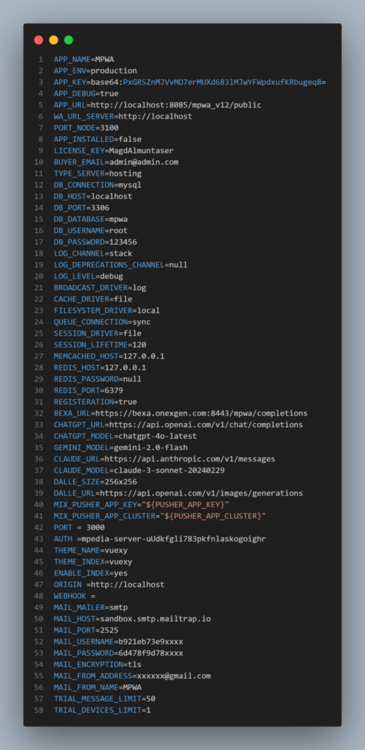The width and height of the screenshot is (365, 750).
Task: Click the REDIS_HOST=127.0.0.1 line
Action: (100, 368)
